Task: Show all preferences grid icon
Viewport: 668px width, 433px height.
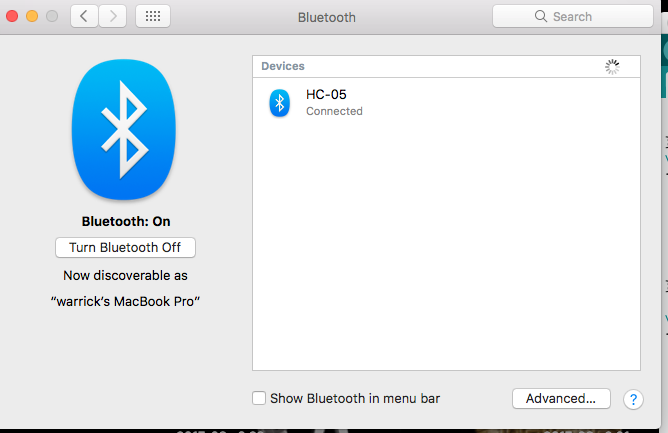Action: pos(153,17)
